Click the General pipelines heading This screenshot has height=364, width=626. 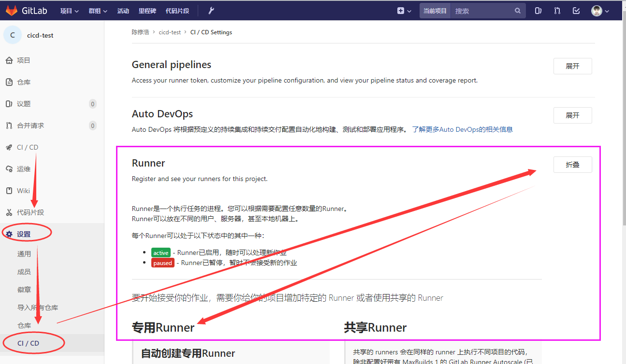[x=172, y=65]
